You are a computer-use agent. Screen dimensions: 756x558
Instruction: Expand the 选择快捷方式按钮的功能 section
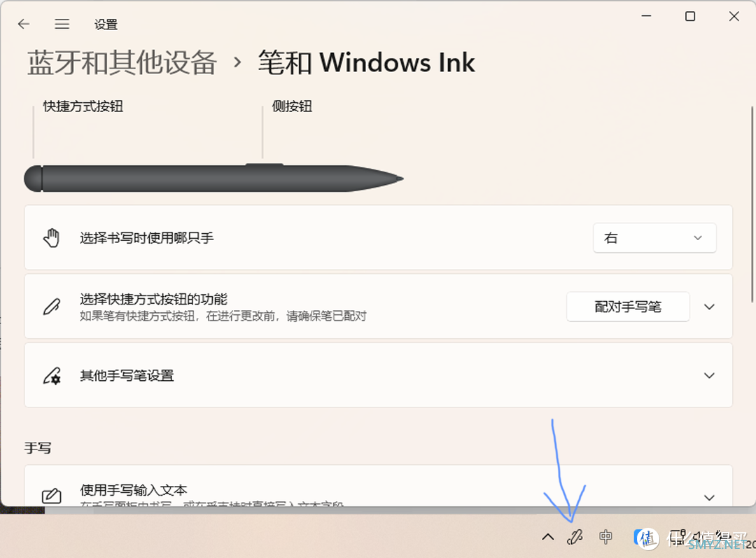click(x=708, y=307)
